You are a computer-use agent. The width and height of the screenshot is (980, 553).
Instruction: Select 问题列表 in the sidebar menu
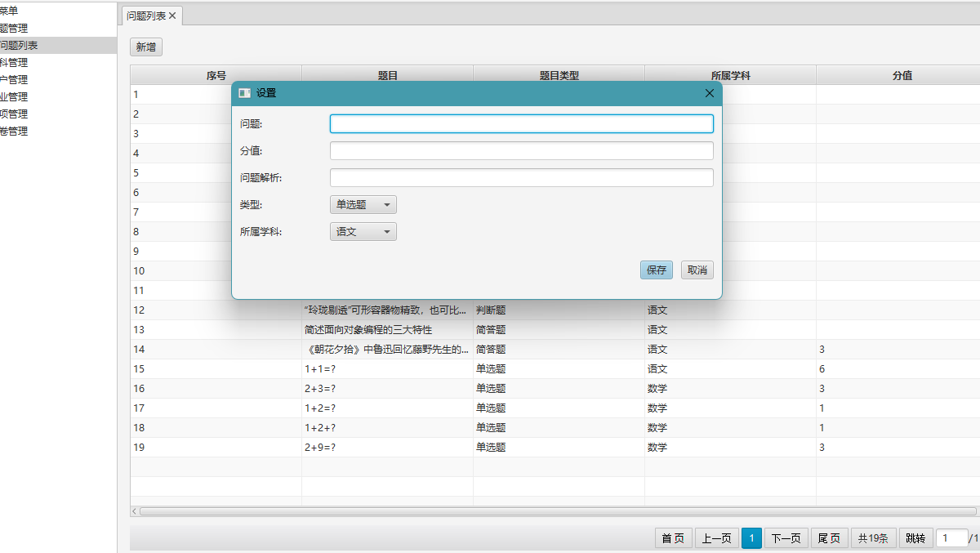tap(20, 46)
